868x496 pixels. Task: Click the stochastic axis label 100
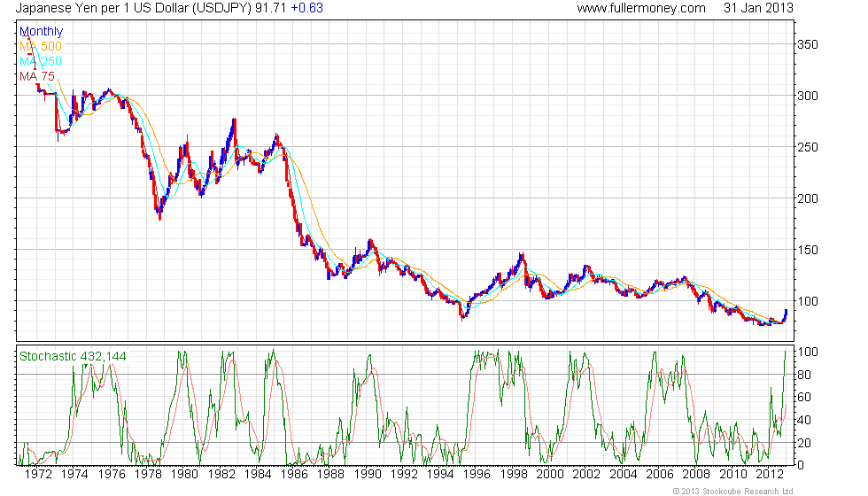point(808,353)
